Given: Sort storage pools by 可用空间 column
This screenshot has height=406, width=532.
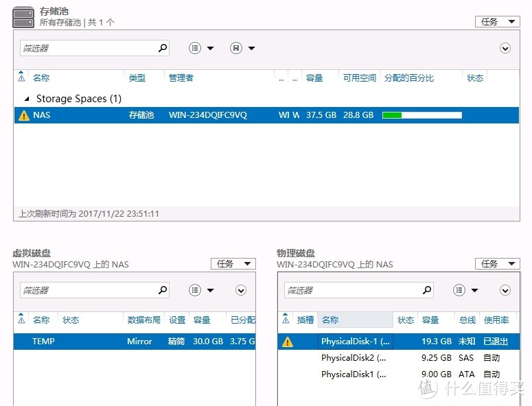Looking at the screenshot, I should click(x=359, y=78).
